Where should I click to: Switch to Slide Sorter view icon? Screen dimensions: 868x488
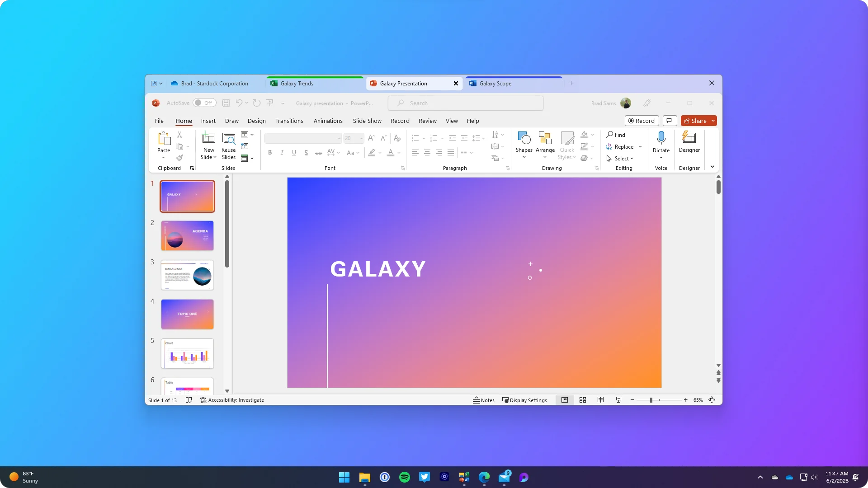coord(582,400)
